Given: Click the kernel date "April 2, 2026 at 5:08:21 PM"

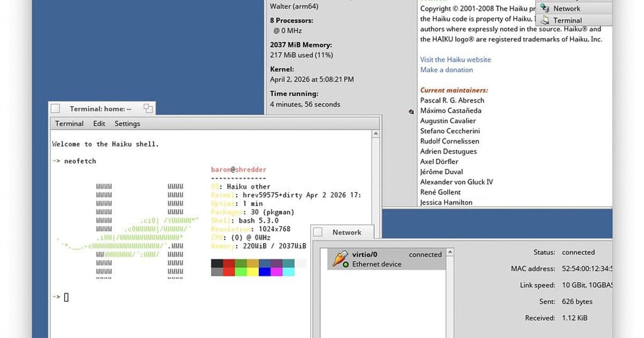Looking at the screenshot, I should (312, 79).
